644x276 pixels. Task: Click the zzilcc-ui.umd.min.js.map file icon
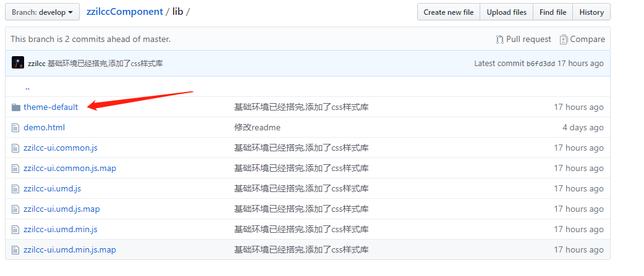(16, 250)
